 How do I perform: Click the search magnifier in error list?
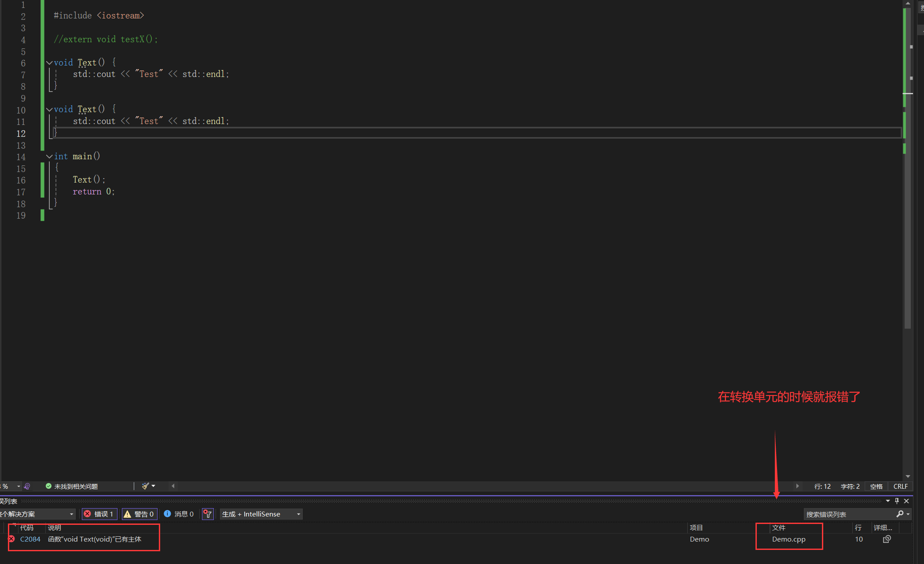899,514
